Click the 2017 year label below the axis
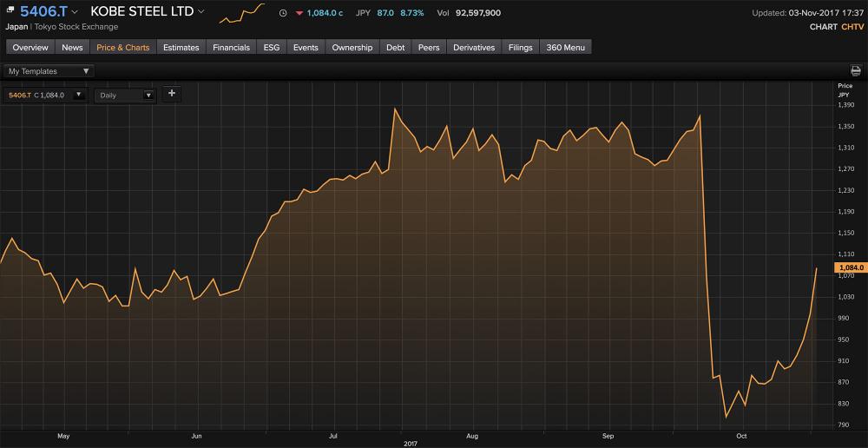The width and height of the screenshot is (868, 448). (x=411, y=444)
